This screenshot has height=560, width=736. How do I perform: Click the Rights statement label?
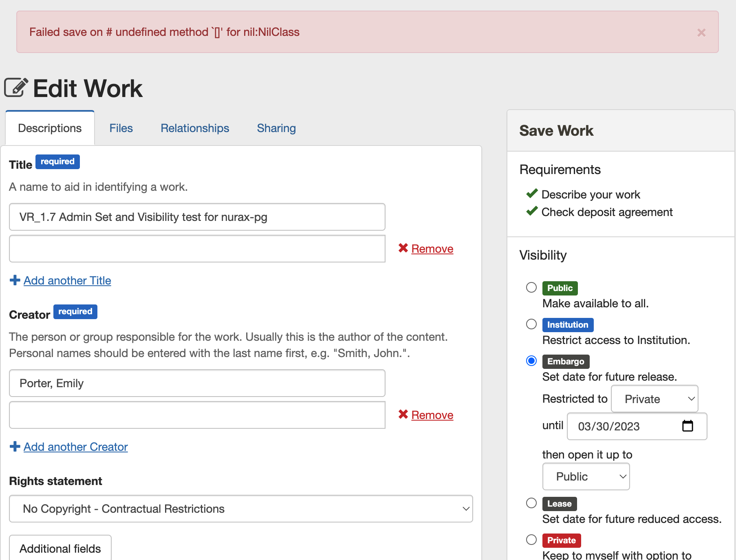(x=55, y=481)
